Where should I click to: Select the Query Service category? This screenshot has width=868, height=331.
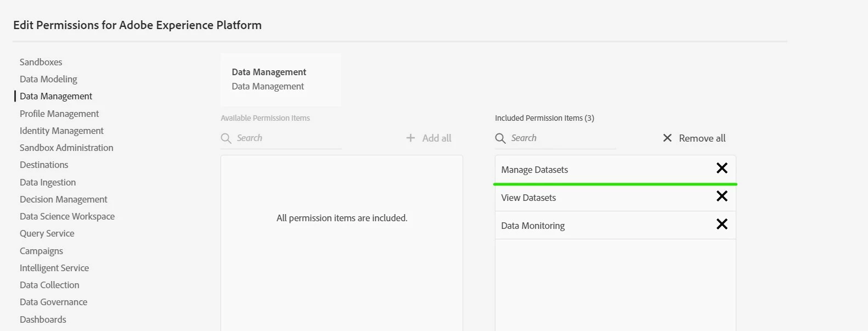(x=47, y=233)
